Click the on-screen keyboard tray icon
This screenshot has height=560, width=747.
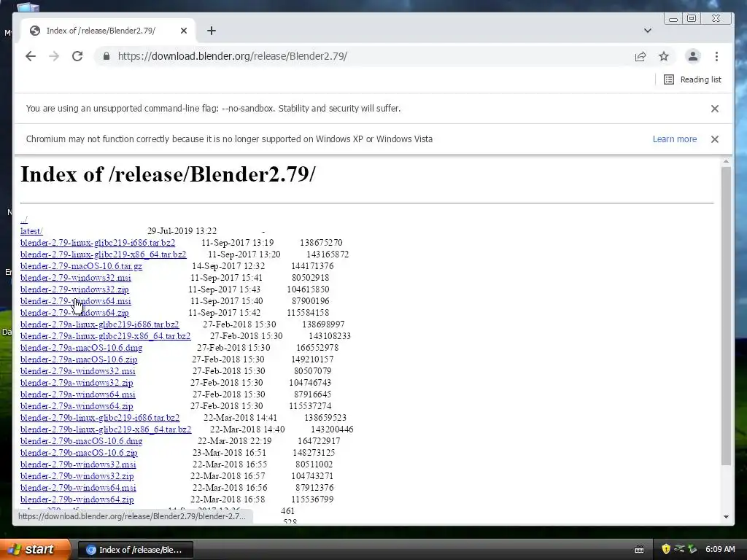(639, 550)
